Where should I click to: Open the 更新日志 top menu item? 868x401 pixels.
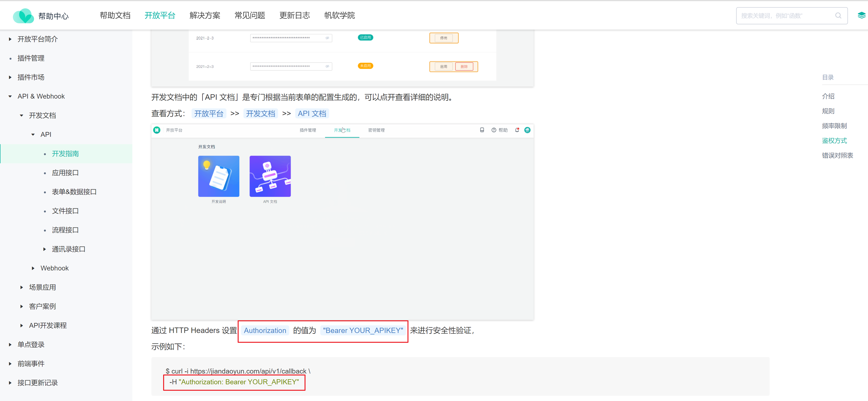pos(294,16)
